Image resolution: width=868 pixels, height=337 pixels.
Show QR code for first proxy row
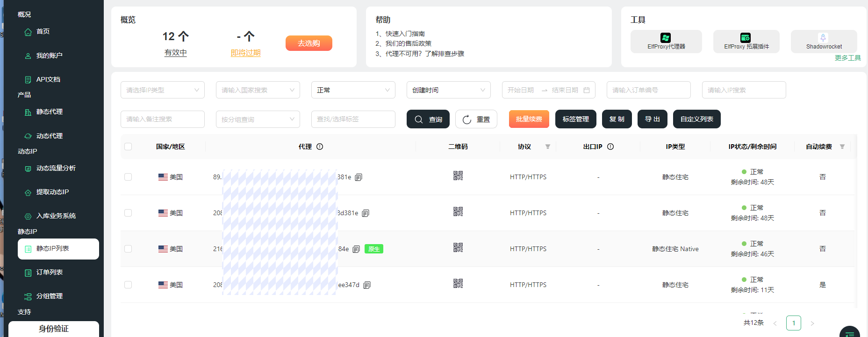(458, 176)
